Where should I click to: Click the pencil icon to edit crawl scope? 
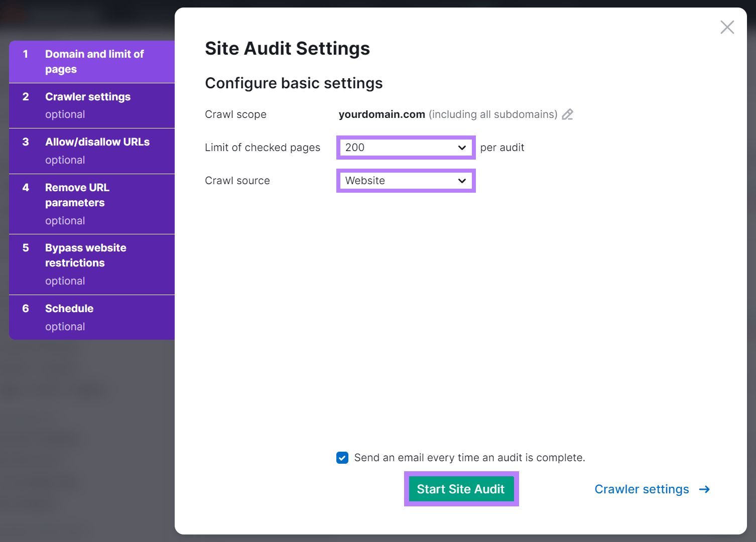[x=567, y=114]
